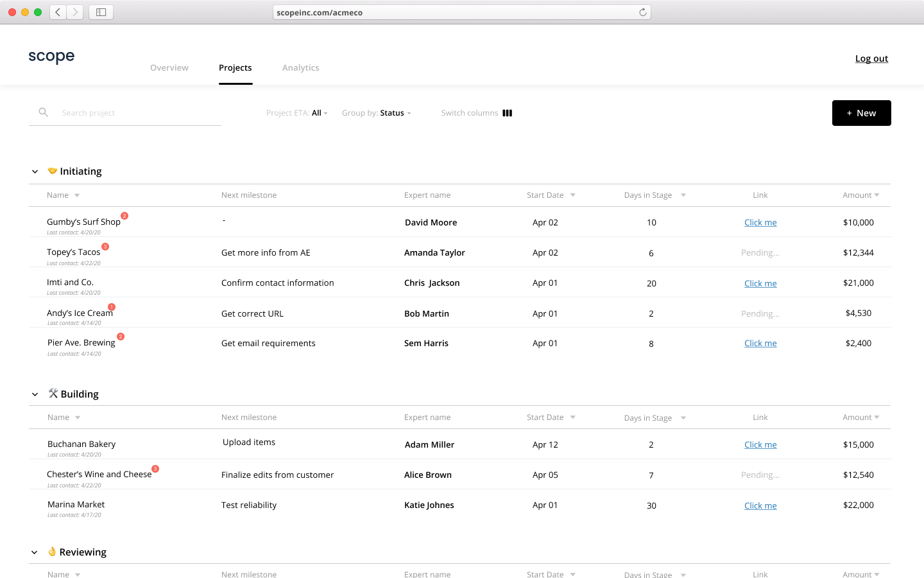Switch to the Analytics tab

[300, 67]
